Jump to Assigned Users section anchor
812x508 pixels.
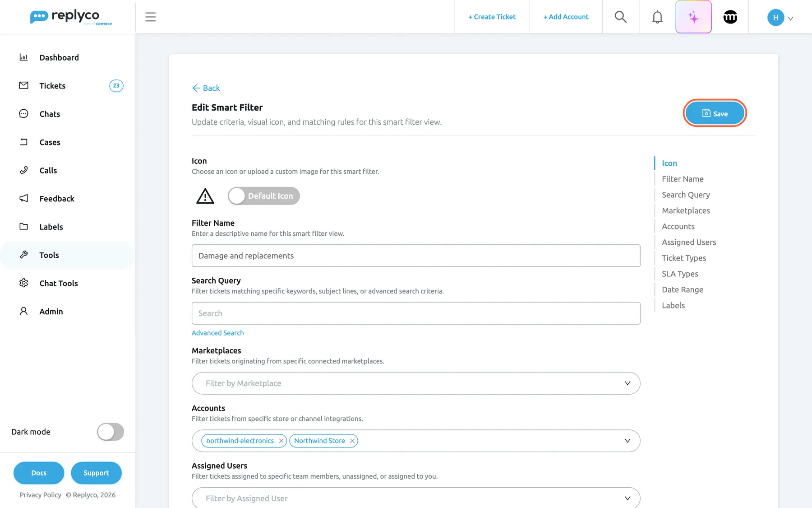[689, 242]
